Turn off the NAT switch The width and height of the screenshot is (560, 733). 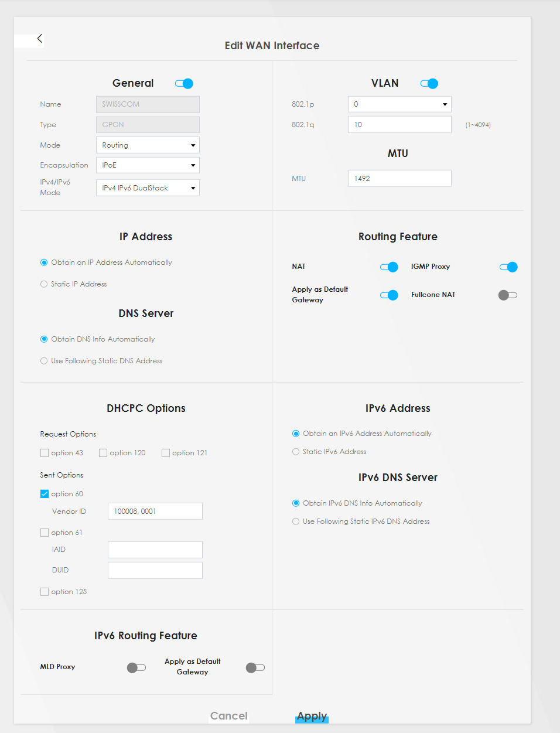coord(389,267)
